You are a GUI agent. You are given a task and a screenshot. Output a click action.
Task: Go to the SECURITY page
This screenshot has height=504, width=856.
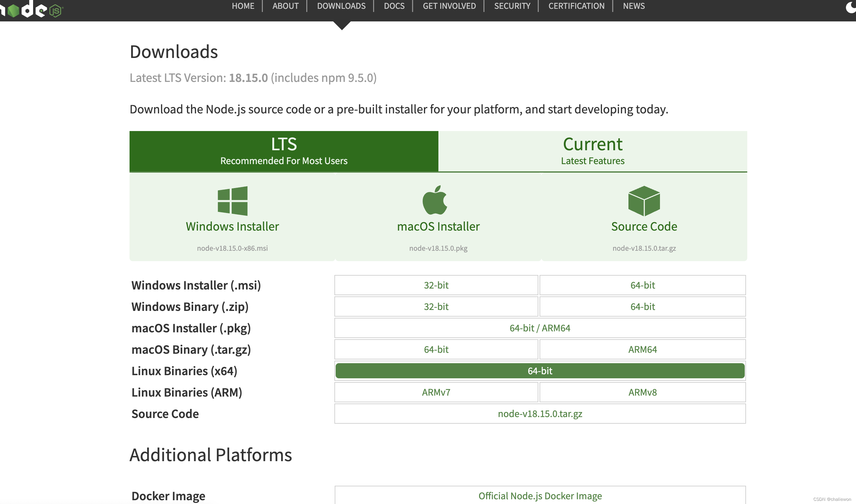point(512,6)
